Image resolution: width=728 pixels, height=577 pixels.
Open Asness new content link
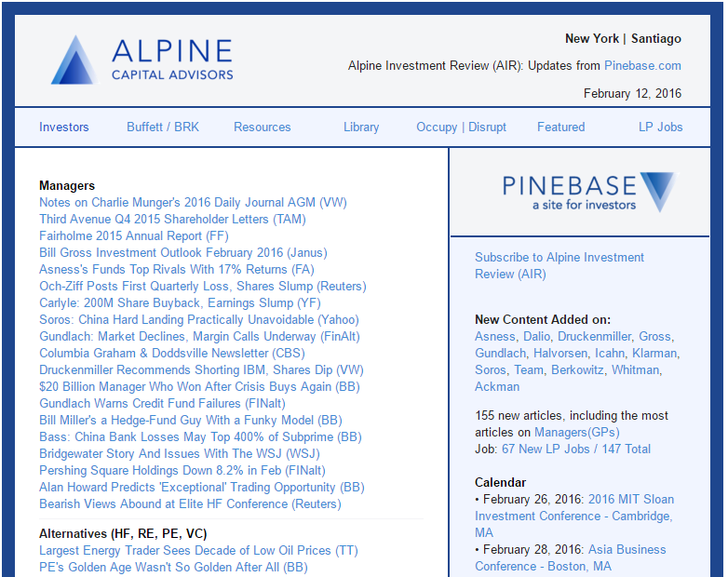point(495,336)
